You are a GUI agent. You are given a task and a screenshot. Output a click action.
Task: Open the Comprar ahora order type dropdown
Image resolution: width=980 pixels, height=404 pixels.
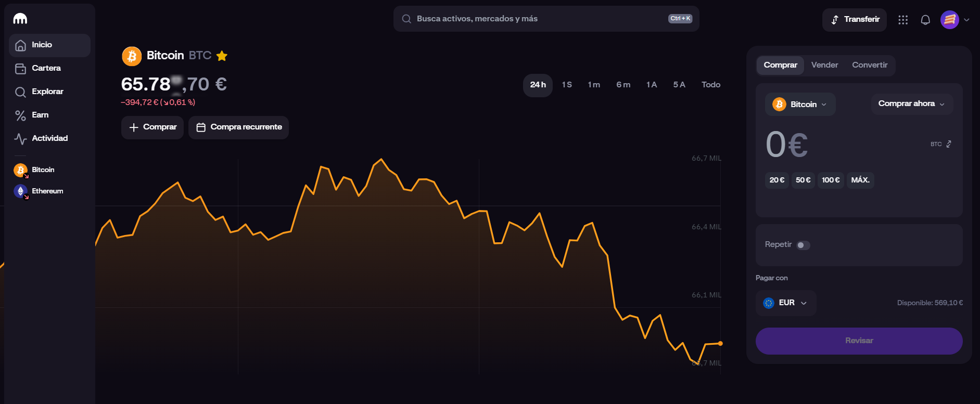coord(912,104)
